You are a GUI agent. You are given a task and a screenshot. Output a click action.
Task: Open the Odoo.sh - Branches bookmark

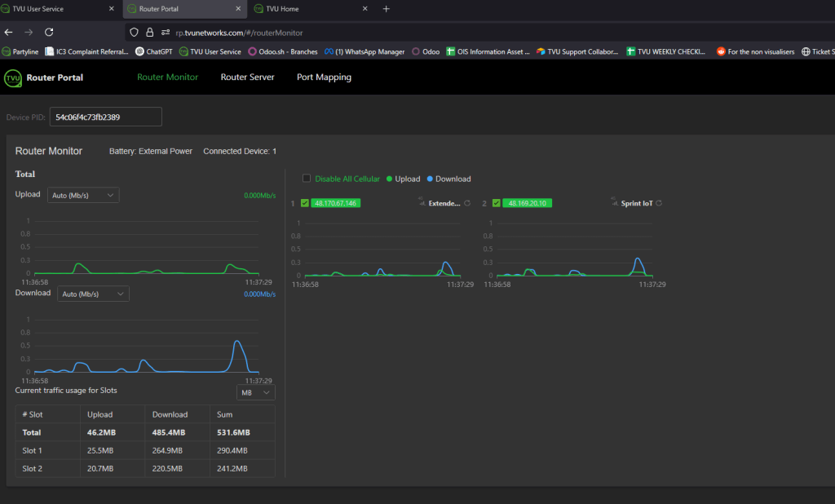coord(283,51)
